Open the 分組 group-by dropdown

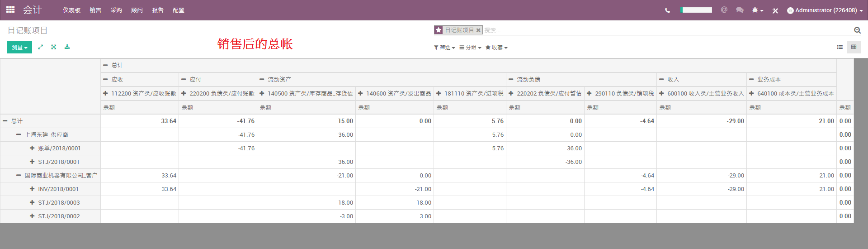470,48
